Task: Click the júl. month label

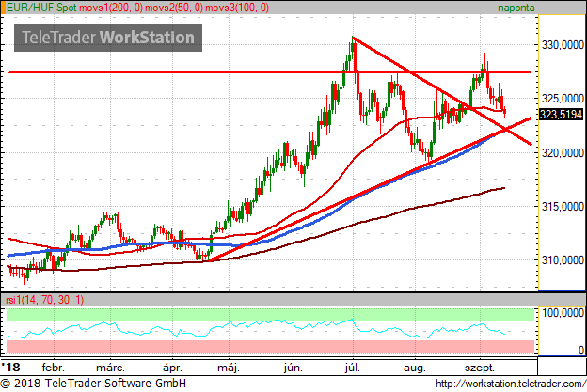Action: tap(353, 368)
